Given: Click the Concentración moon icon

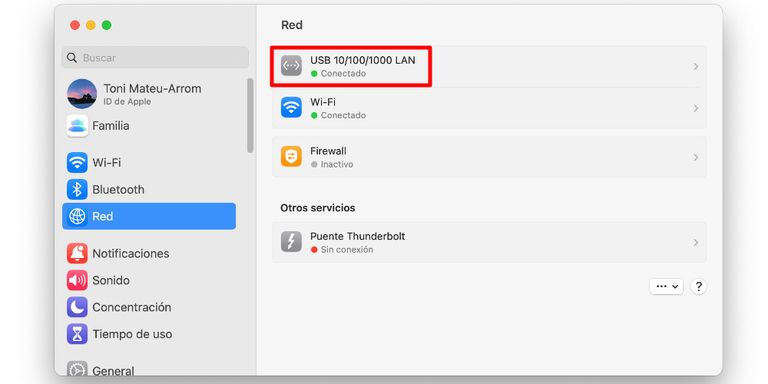Looking at the screenshot, I should pos(77,307).
